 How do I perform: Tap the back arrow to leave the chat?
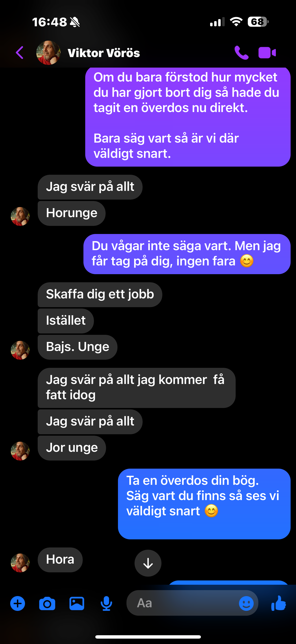tap(20, 53)
